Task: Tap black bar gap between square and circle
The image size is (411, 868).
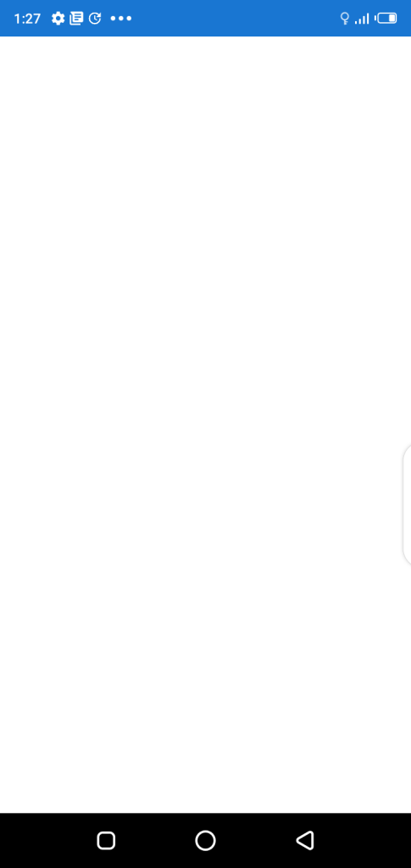Action: (155, 840)
